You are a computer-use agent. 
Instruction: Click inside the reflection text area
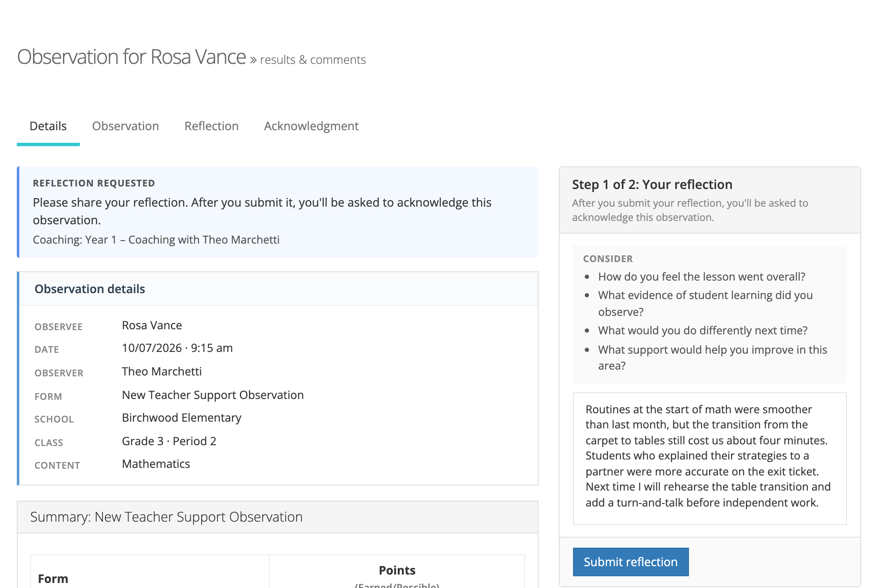click(710, 459)
